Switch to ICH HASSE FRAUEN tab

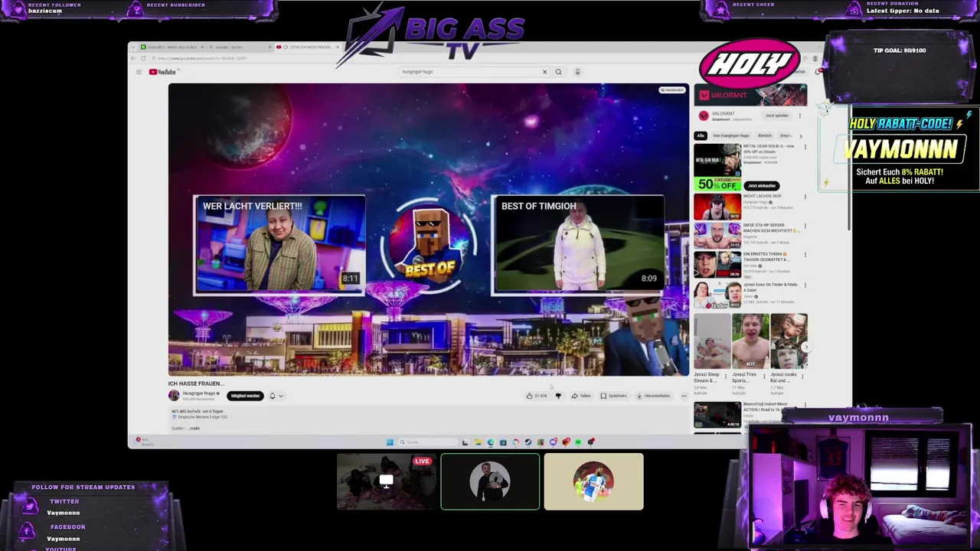point(306,47)
